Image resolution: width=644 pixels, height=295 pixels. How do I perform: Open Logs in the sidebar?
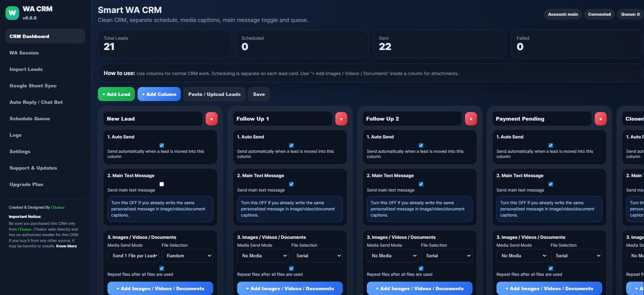pyautogui.click(x=45, y=135)
